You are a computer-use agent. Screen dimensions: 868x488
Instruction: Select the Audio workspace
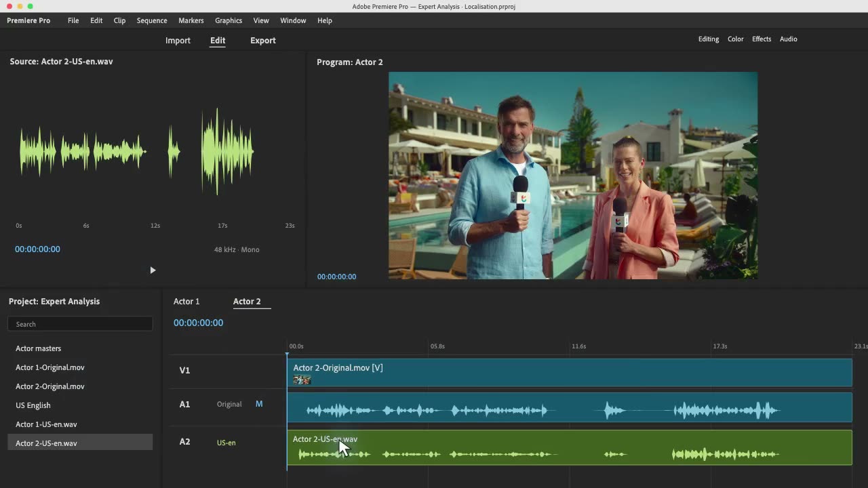click(789, 39)
